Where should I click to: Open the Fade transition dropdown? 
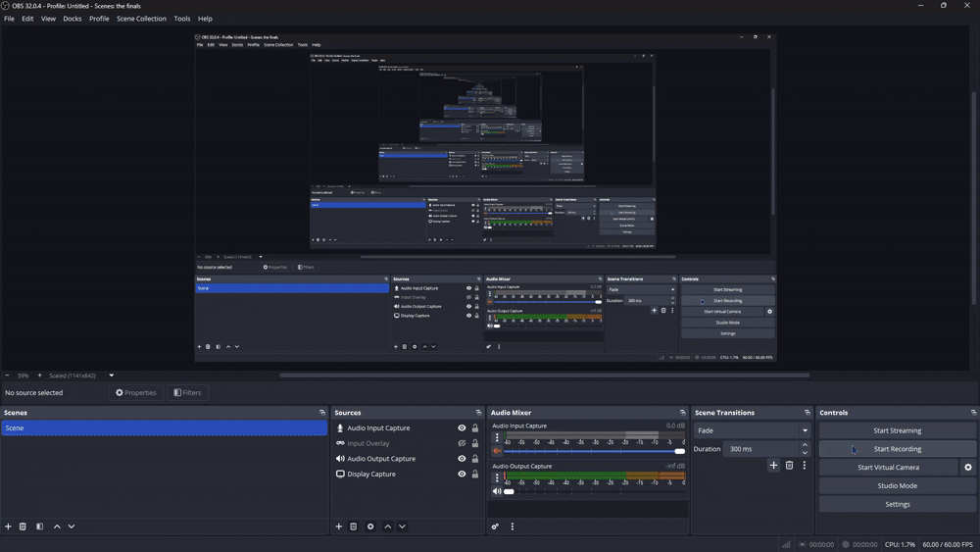[x=753, y=430]
